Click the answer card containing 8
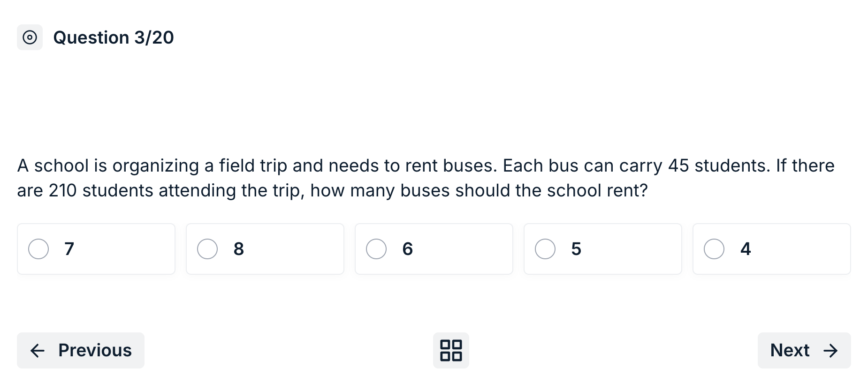Image resolution: width=868 pixels, height=391 pixels. point(265,249)
